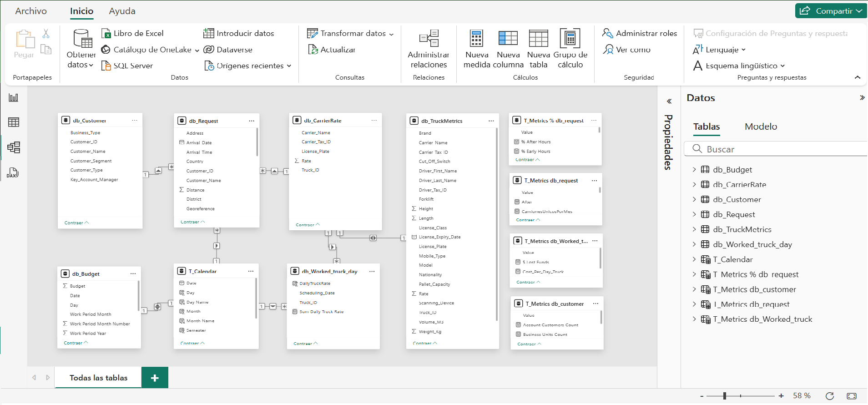The image size is (868, 405).
Task: Click Introducir datos button
Action: (239, 33)
